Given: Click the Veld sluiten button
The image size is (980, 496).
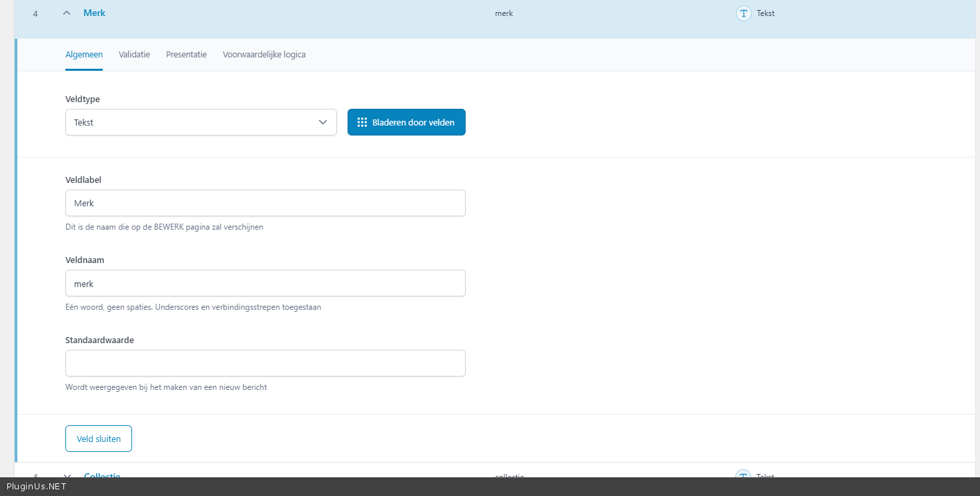Looking at the screenshot, I should (99, 439).
